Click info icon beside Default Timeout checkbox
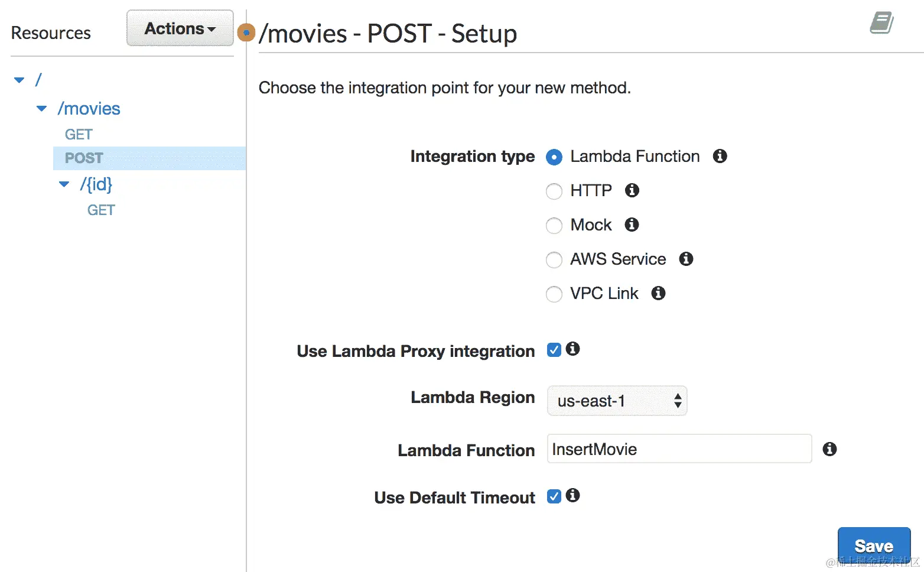 [x=572, y=495]
